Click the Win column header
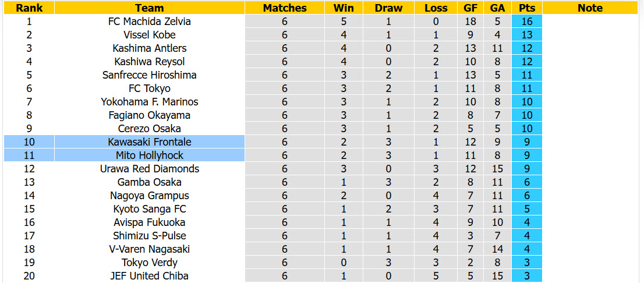 click(344, 8)
